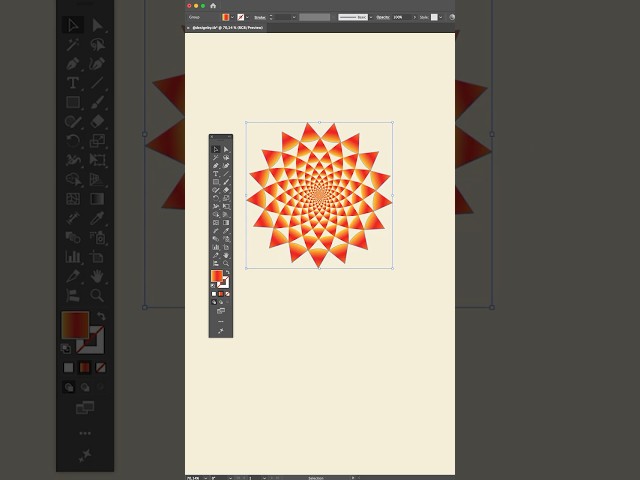Pick Direct Selection tool in small floating toolbar
This screenshot has height=480, width=640.
pyautogui.click(x=226, y=149)
